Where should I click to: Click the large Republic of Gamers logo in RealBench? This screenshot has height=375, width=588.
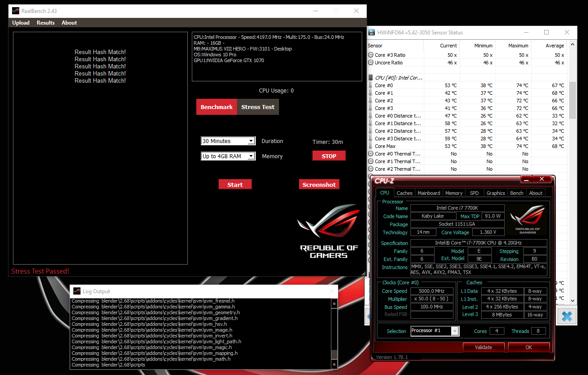(329, 231)
